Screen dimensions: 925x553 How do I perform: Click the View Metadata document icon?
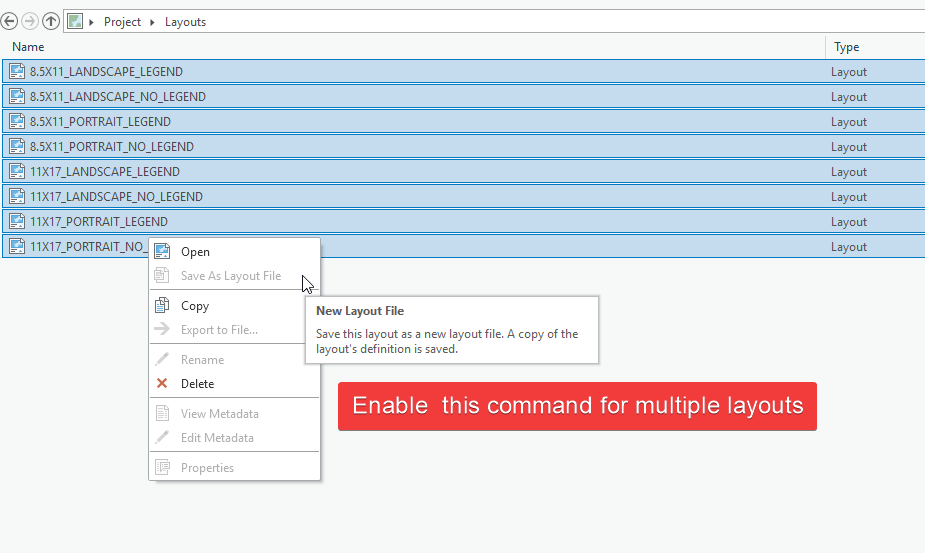(x=162, y=413)
